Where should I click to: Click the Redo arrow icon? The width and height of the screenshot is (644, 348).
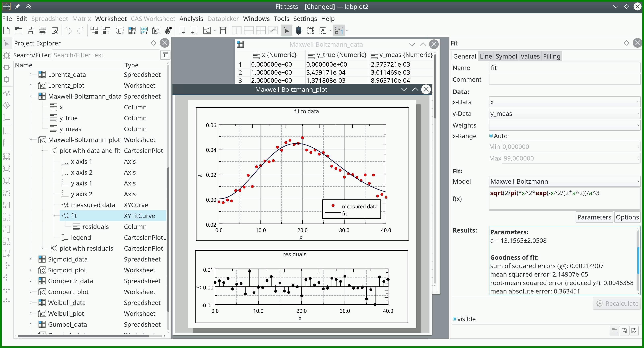click(80, 31)
